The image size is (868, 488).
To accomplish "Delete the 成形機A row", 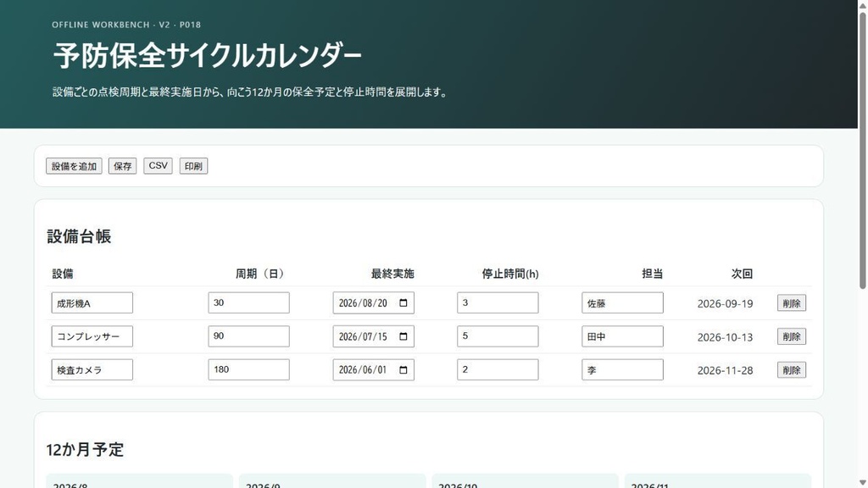I will click(x=792, y=303).
